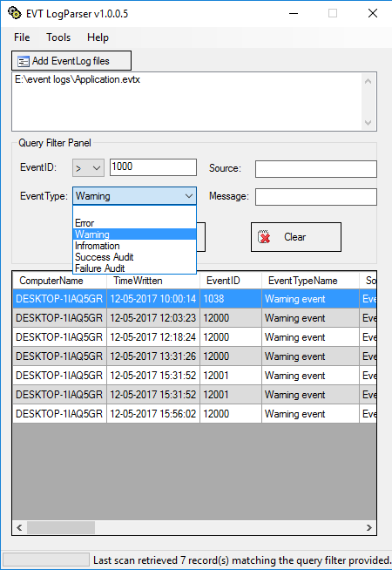392x570 pixels.
Task: Click the E:\event logs\Application.evtx file entry
Action: coord(77,79)
